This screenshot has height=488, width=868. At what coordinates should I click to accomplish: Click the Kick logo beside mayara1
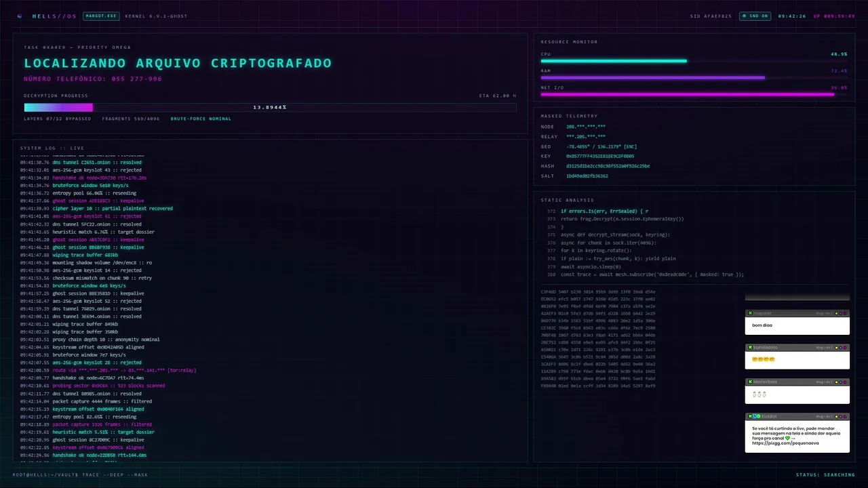(x=750, y=313)
